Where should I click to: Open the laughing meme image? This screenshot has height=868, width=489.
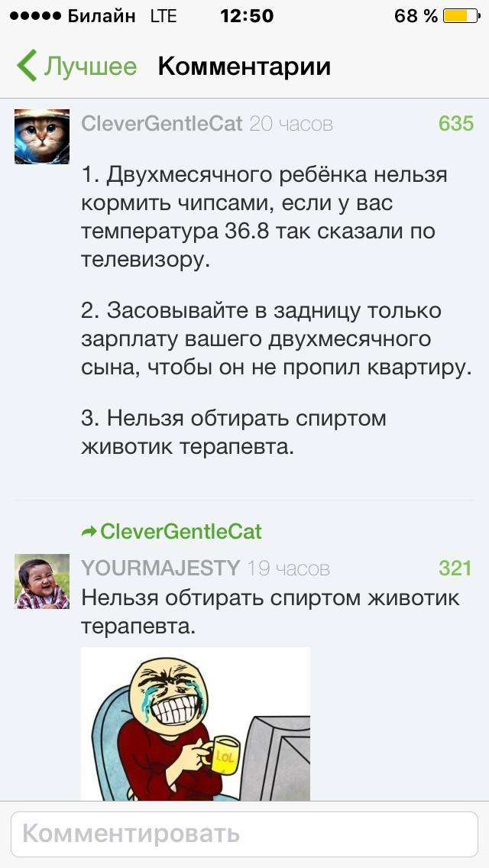[196, 723]
